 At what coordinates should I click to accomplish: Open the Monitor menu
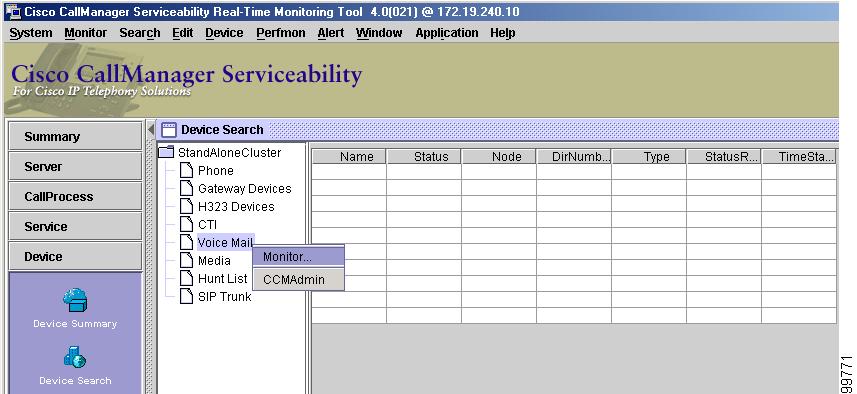(85, 33)
